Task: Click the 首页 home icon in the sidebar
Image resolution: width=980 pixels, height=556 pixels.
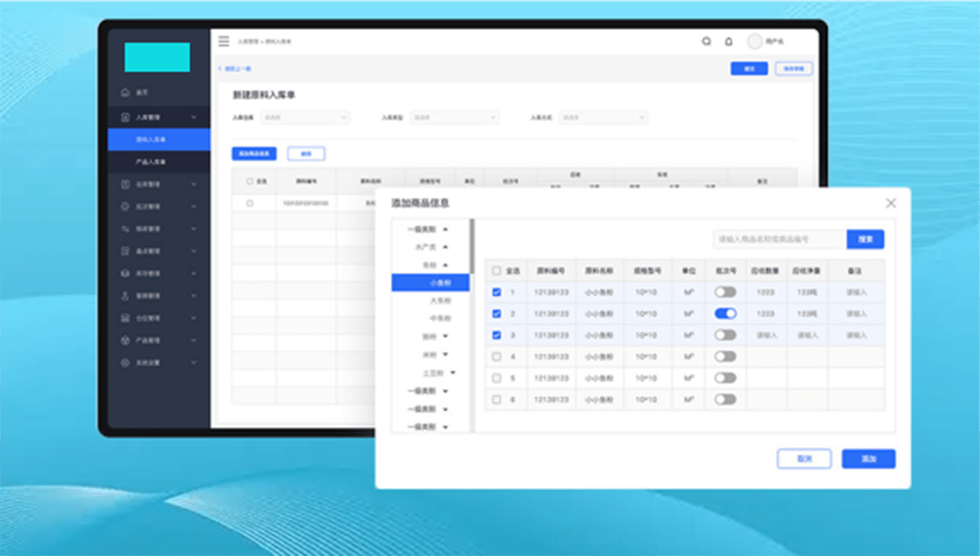Action: (x=125, y=92)
